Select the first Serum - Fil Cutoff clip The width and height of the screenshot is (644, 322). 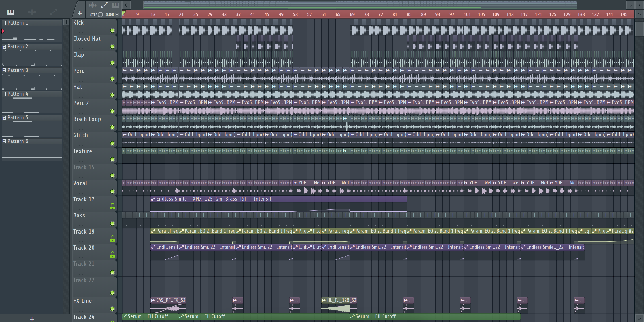(x=150, y=316)
